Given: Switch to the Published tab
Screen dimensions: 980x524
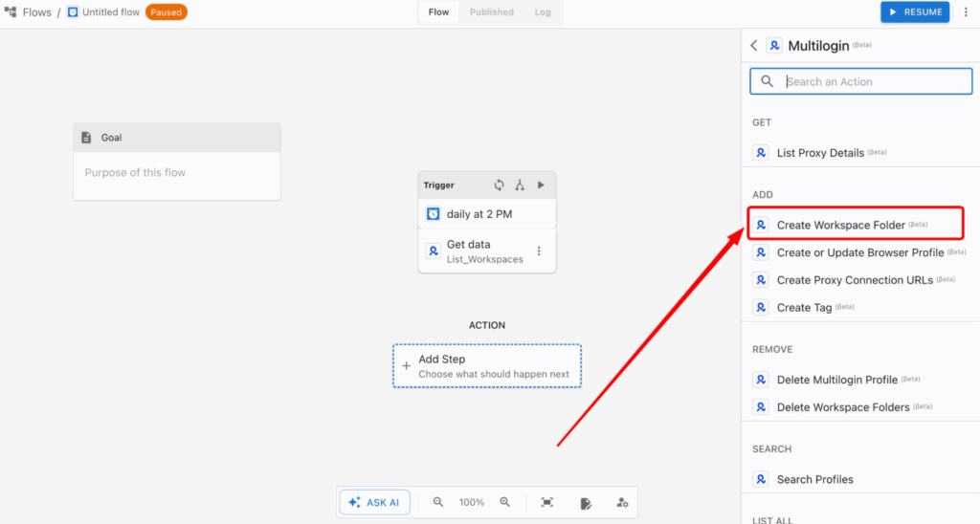Looking at the screenshot, I should (492, 11).
